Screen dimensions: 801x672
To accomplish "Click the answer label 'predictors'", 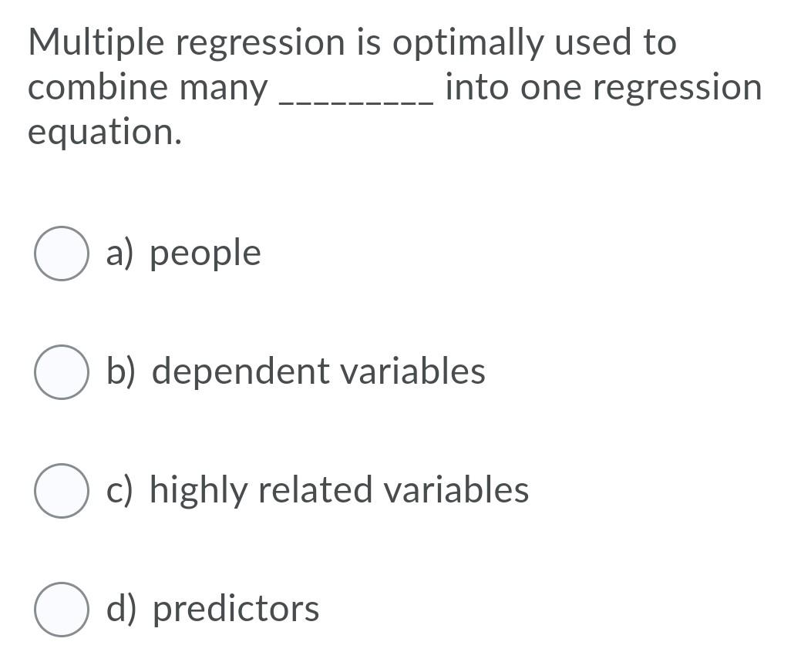I will pos(237,608).
